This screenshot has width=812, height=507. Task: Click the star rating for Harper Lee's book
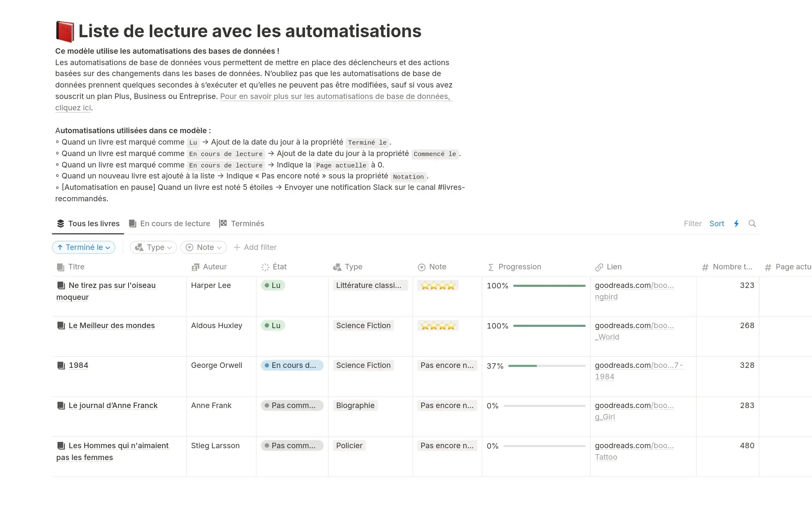[438, 286]
